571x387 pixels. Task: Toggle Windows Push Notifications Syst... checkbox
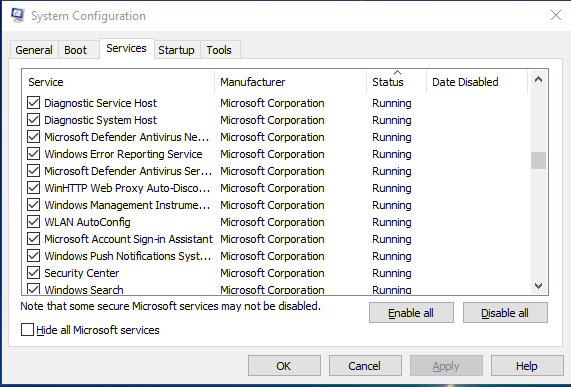34,256
